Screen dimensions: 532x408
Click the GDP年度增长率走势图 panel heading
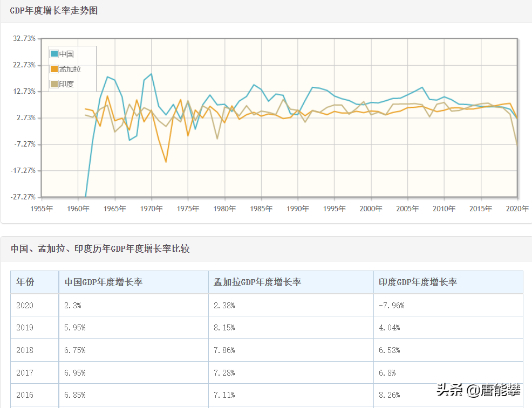coord(54,11)
